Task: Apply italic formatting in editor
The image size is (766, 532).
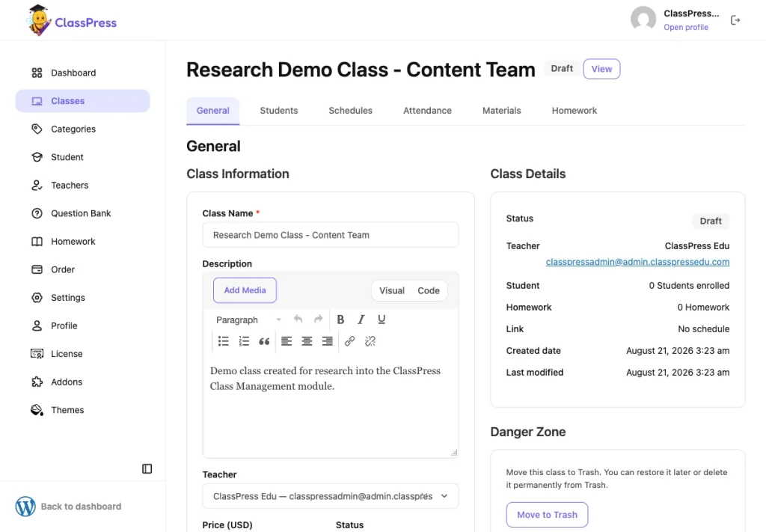Action: [x=361, y=319]
